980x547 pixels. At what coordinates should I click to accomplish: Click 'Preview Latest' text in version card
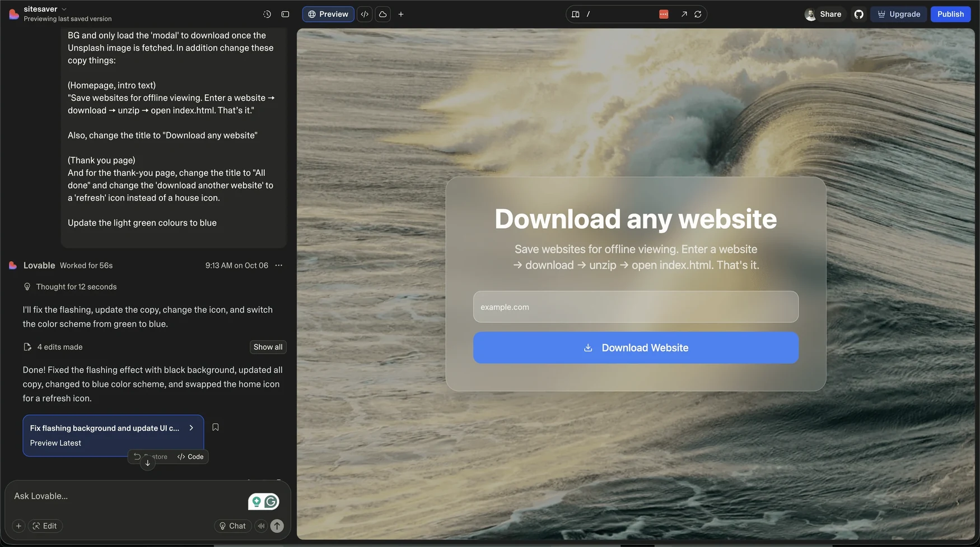55,443
